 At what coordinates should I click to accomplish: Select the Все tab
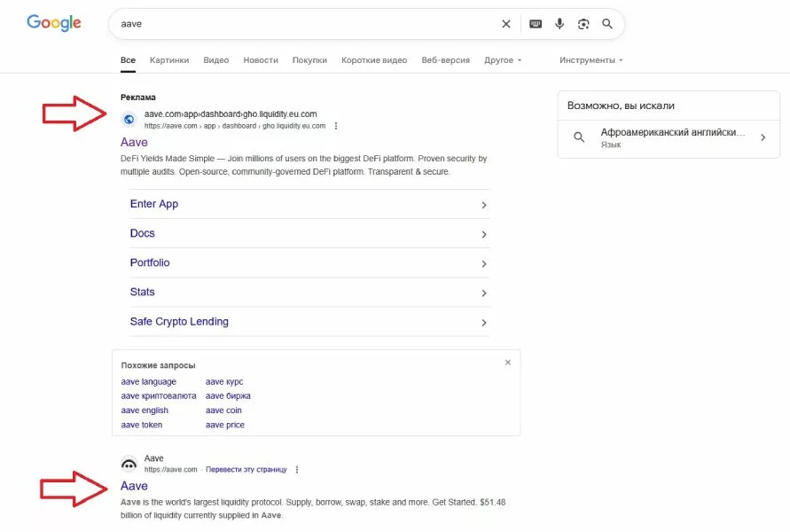pos(128,60)
